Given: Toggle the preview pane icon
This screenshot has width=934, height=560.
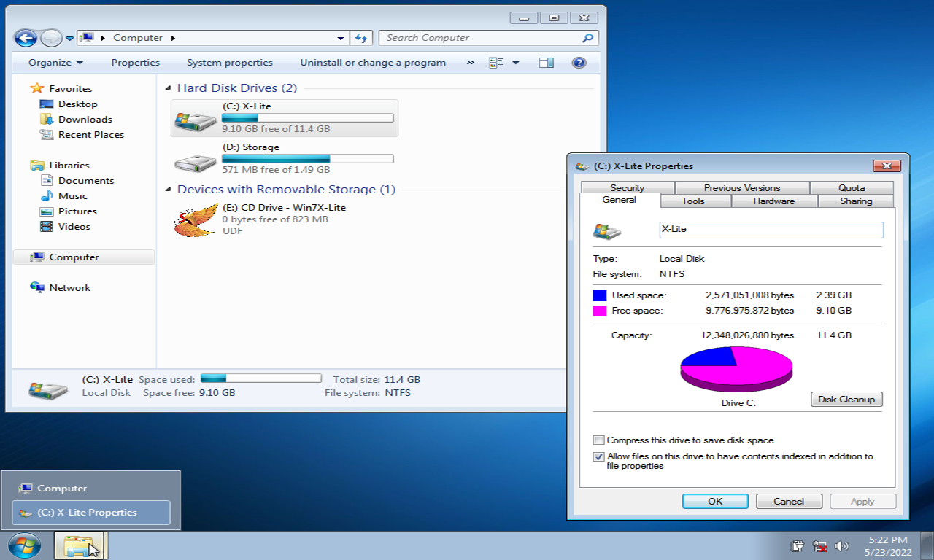Looking at the screenshot, I should point(546,63).
